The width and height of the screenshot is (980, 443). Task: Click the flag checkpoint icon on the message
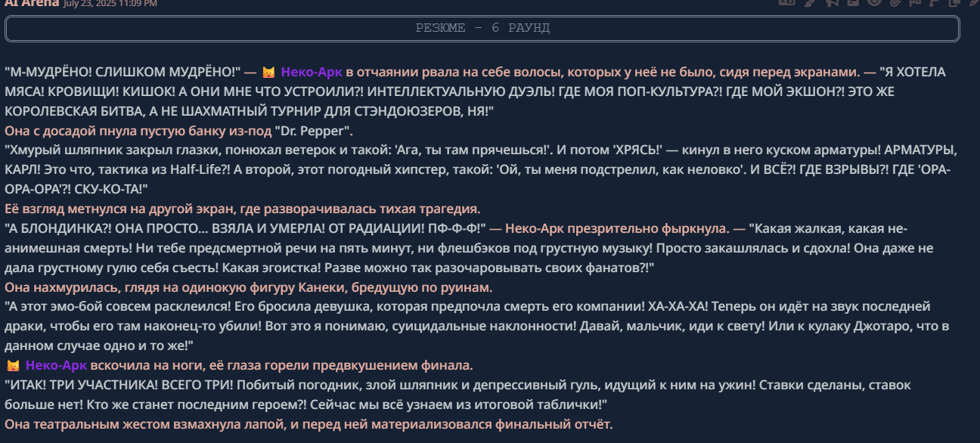tap(915, 2)
